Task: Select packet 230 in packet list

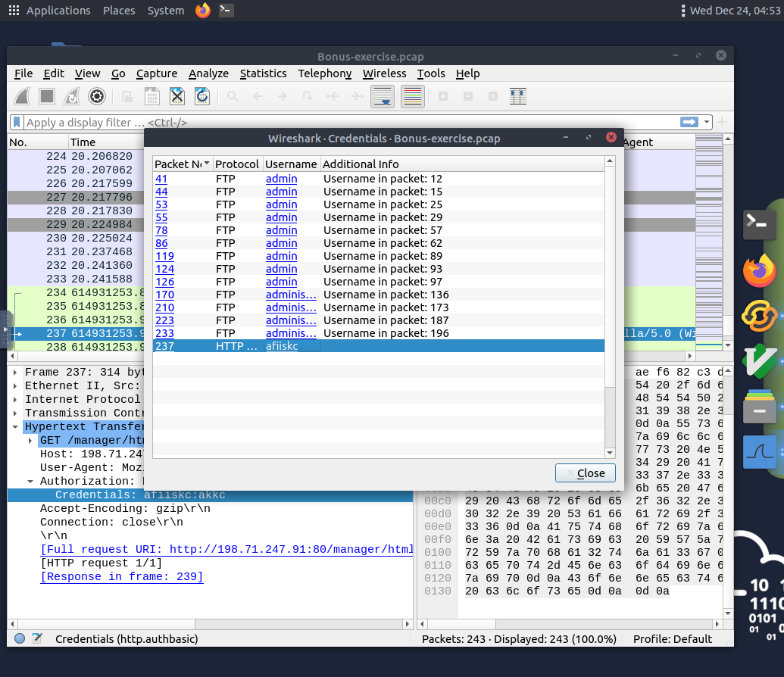Action: [75, 238]
